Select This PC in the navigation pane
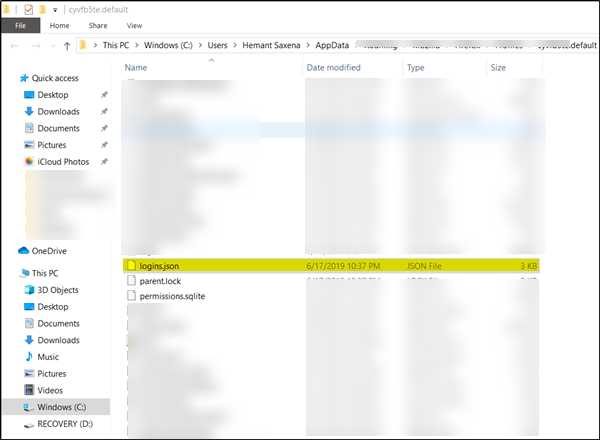The height and width of the screenshot is (440, 600). click(45, 273)
